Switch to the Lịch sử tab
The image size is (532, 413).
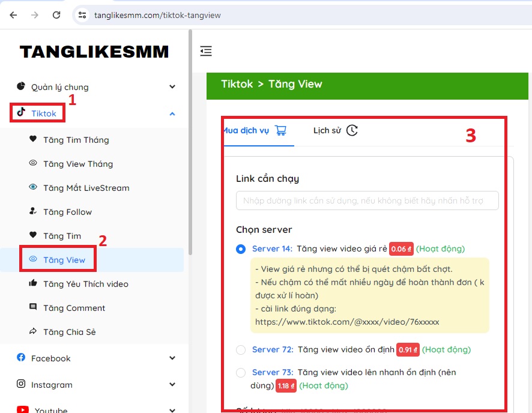pos(335,131)
